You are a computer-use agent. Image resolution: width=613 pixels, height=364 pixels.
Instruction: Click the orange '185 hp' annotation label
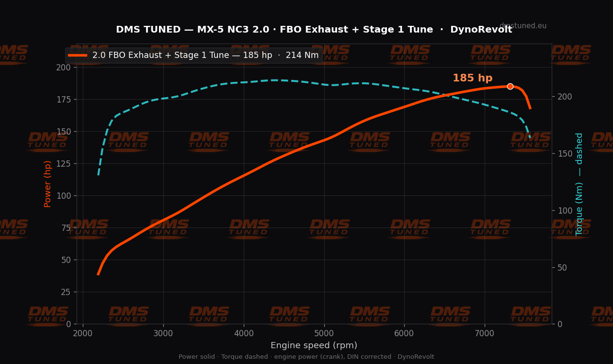pos(472,79)
